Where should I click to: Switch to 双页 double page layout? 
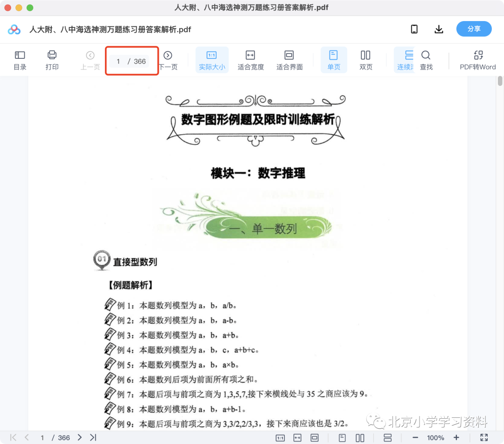(366, 60)
